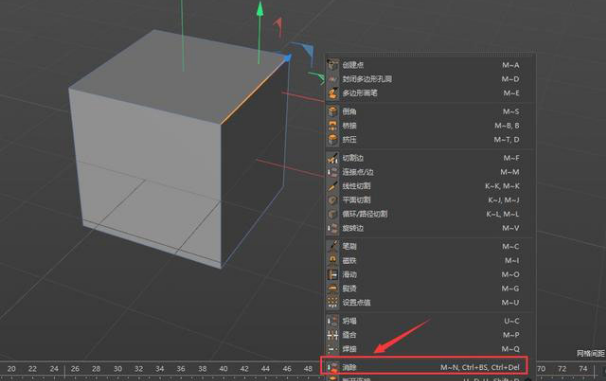The width and height of the screenshot is (606, 381).
Task: Pick the 多边形画笔 polygon pen entry
Action: [430, 93]
